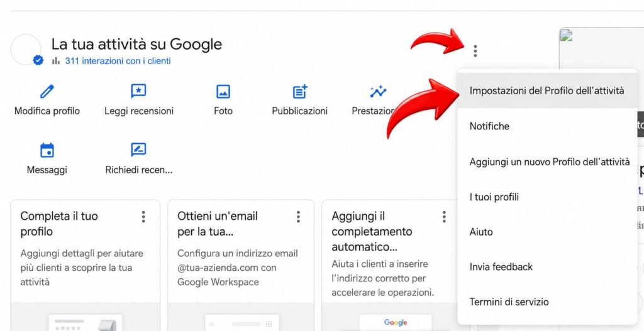
Task: Open Aiuto from the dropdown menu
Action: (x=547, y=232)
